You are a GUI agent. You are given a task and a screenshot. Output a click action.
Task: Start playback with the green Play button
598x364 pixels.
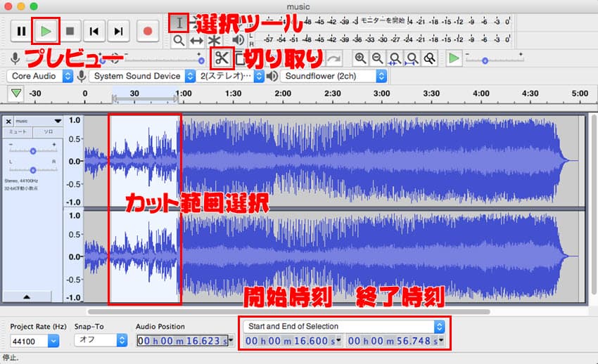point(46,31)
